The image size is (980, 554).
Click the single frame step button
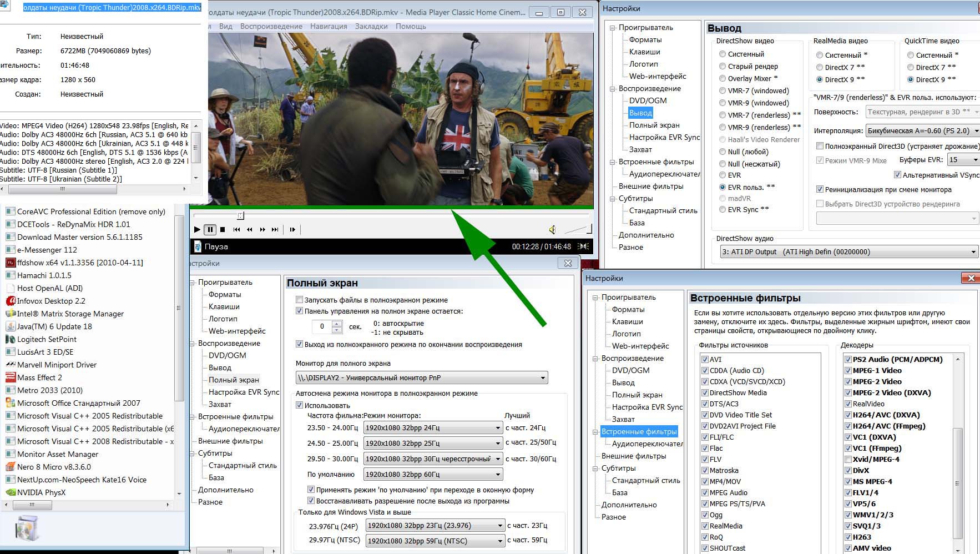[x=292, y=229]
